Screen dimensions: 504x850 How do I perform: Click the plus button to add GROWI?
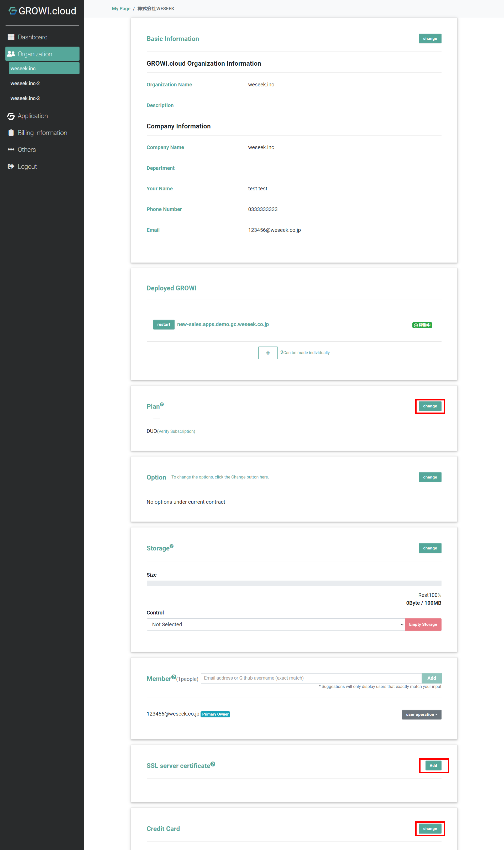point(268,353)
